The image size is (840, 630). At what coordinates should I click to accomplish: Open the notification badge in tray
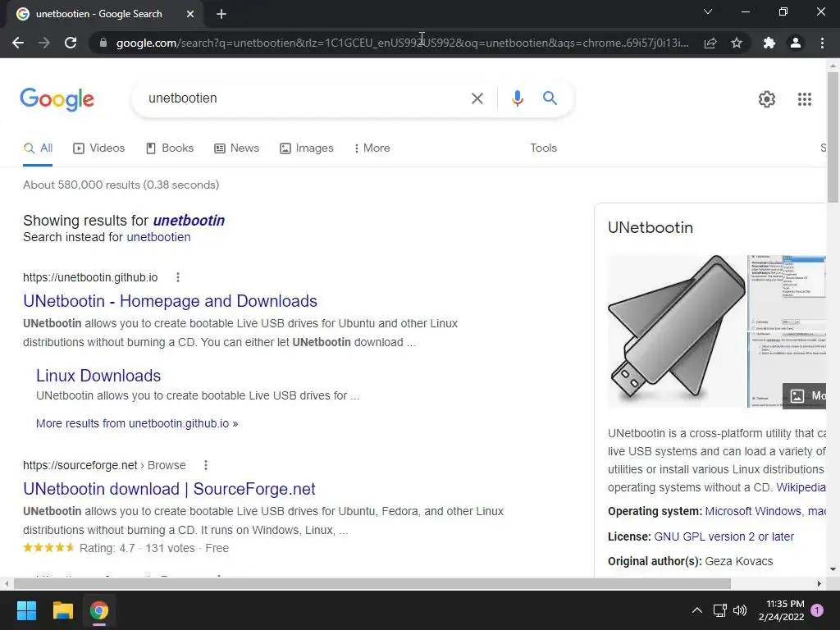[x=817, y=610]
